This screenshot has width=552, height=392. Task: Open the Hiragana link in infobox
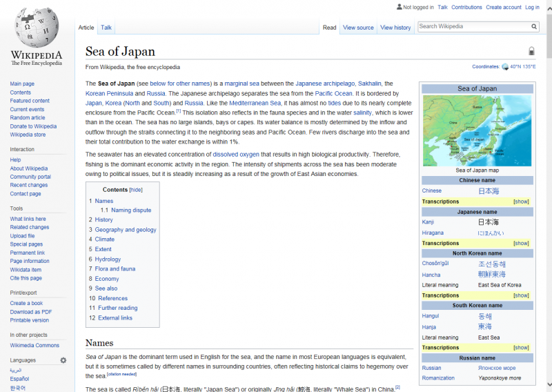(x=433, y=233)
